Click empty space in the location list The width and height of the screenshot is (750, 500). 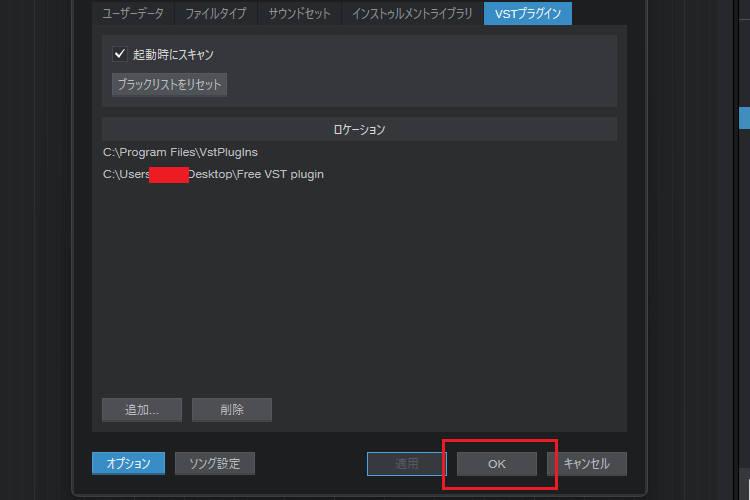tap(359, 290)
